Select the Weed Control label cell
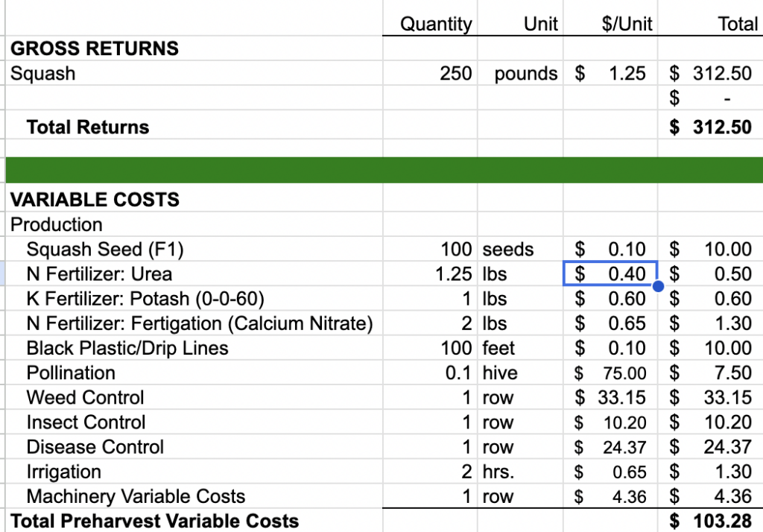 [85, 398]
